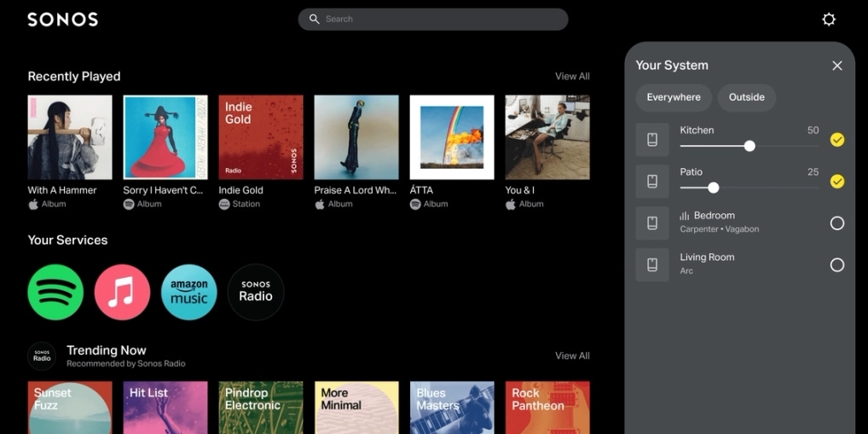Screen dimensions: 868x434
Task: Select the Living Room radio button
Action: point(836,265)
